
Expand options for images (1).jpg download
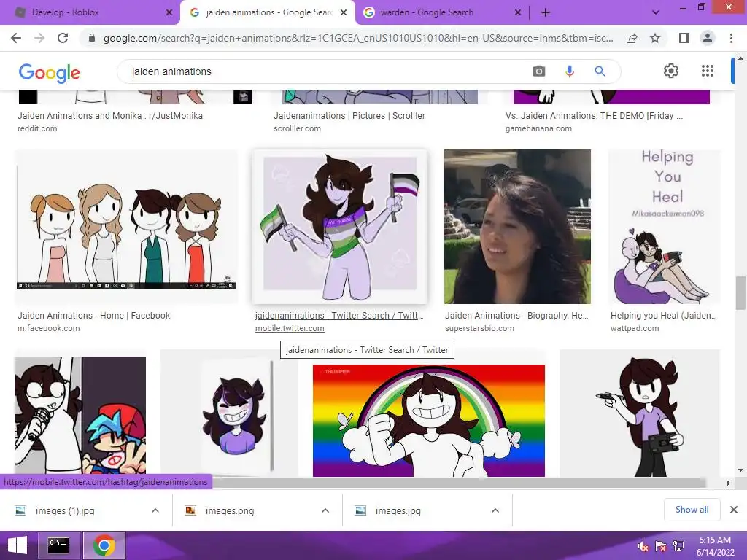155,510
